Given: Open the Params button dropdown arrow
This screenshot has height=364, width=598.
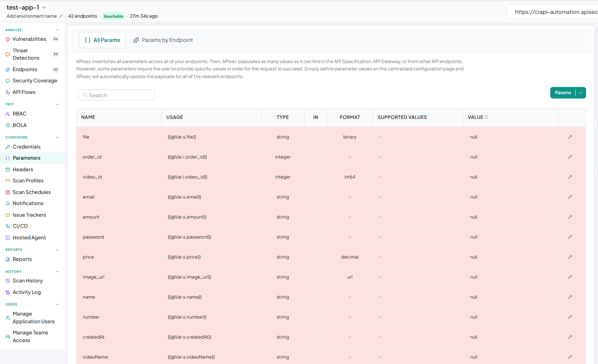Looking at the screenshot, I should [581, 93].
